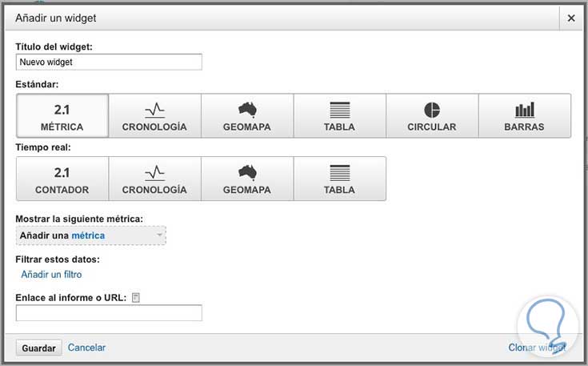Close the Añadir un widget dialog
588x366 pixels.
coord(570,17)
